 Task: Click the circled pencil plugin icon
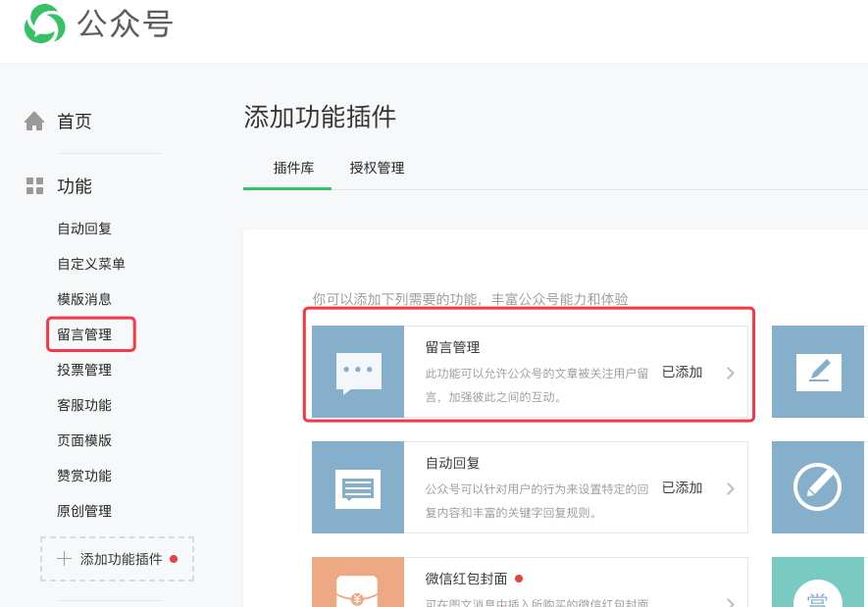tap(818, 487)
